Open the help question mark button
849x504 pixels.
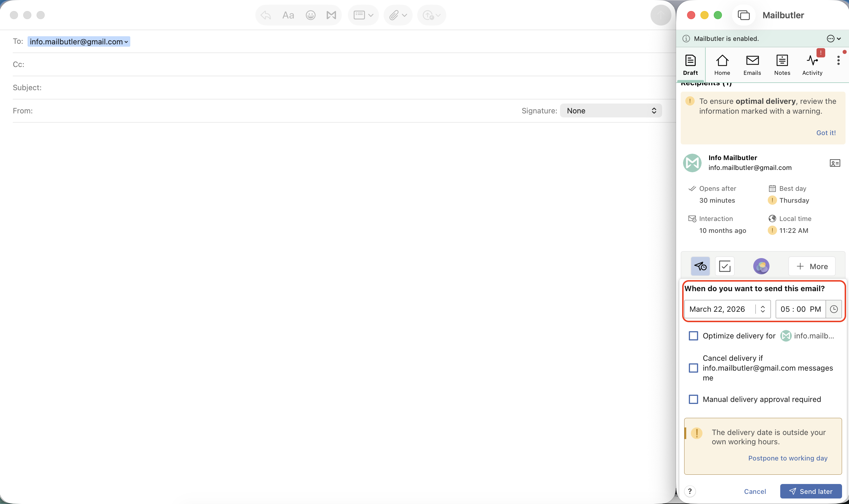690,491
